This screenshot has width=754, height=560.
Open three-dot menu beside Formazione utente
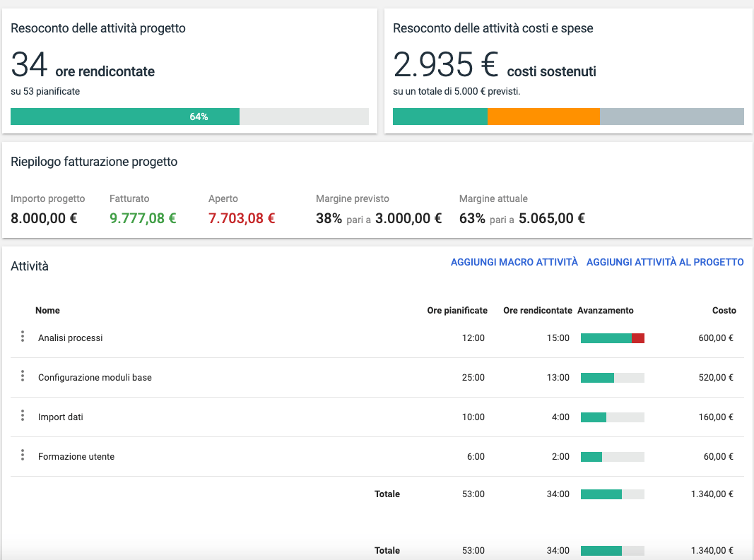pos(23,456)
